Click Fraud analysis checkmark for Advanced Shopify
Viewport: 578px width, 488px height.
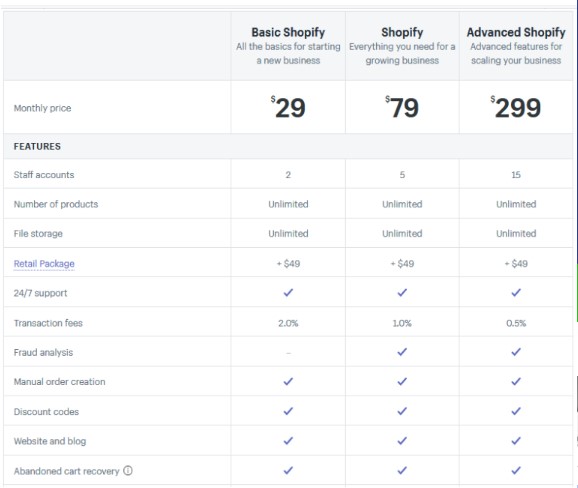pos(516,352)
